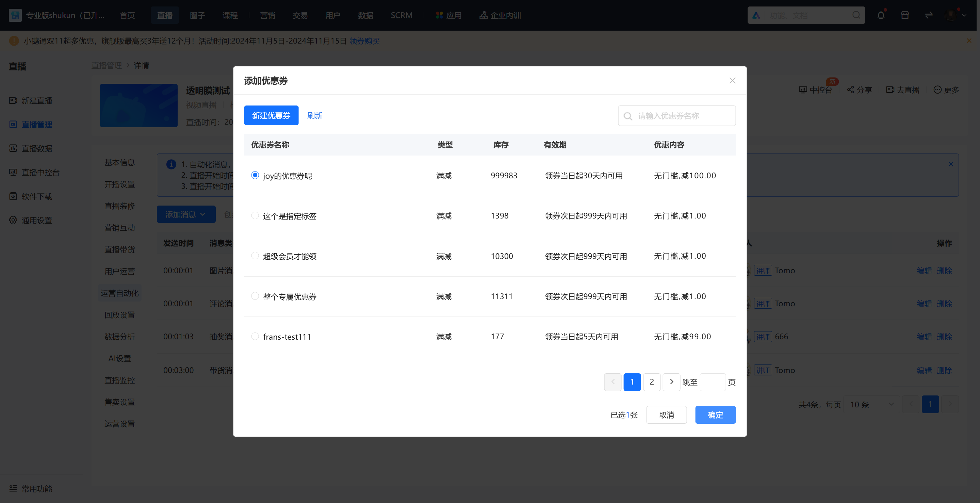Open the SCRM top menu

pyautogui.click(x=402, y=15)
